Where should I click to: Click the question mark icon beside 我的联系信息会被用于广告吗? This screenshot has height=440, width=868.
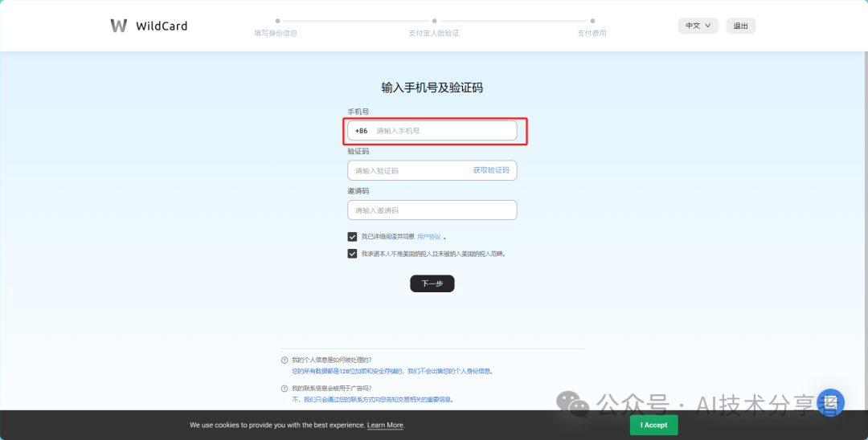[x=285, y=389]
